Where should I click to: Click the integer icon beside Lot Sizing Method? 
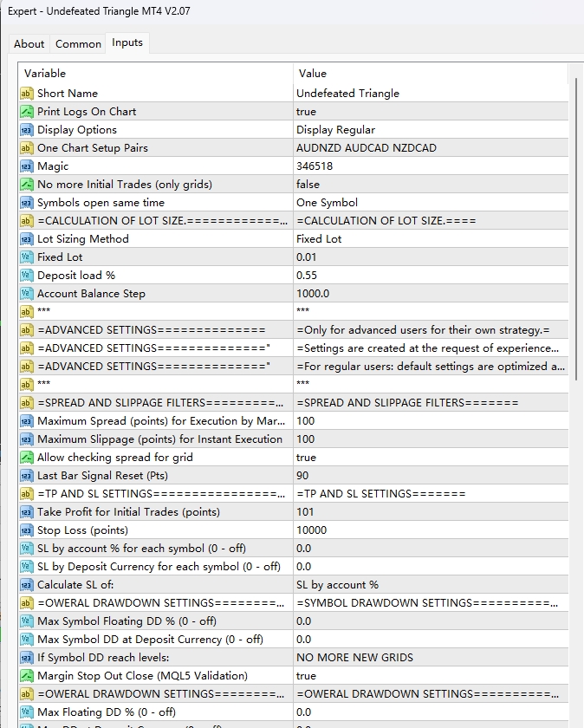pyautogui.click(x=27, y=238)
